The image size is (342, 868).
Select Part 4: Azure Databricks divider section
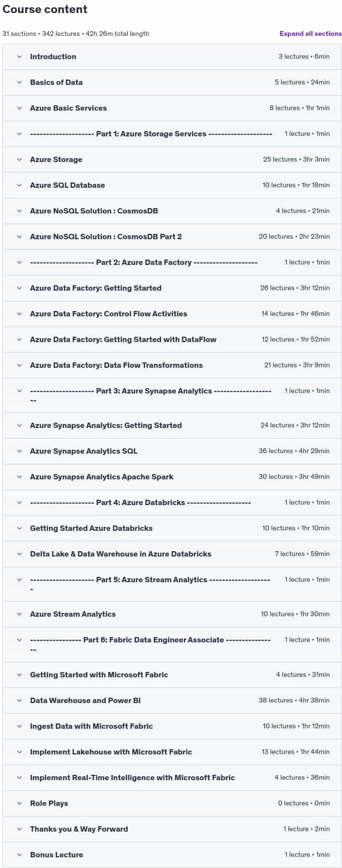coord(172,503)
